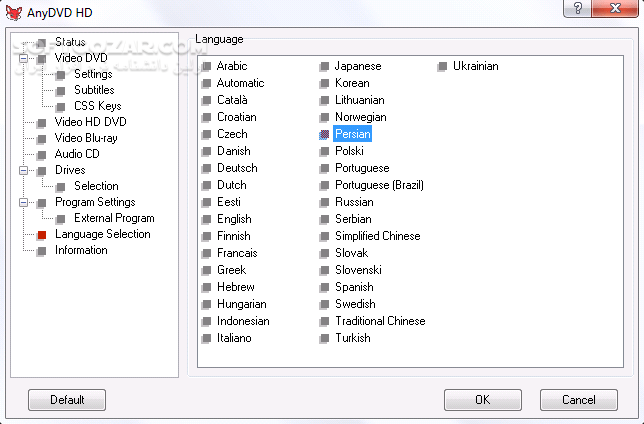Image resolution: width=644 pixels, height=424 pixels.
Task: Click the square icon next to Status
Action: tap(42, 43)
